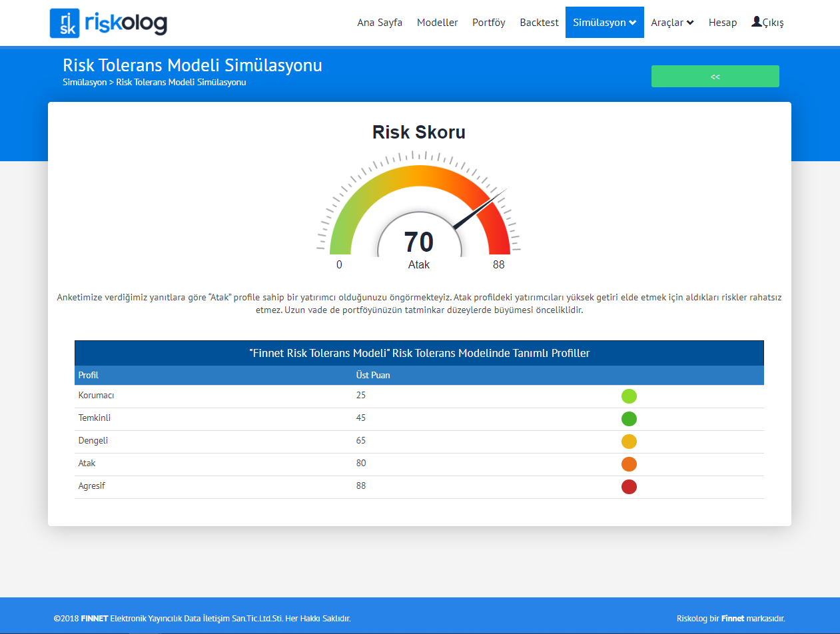Click the Üst Puan column header
This screenshot has width=840, height=634.
click(373, 375)
